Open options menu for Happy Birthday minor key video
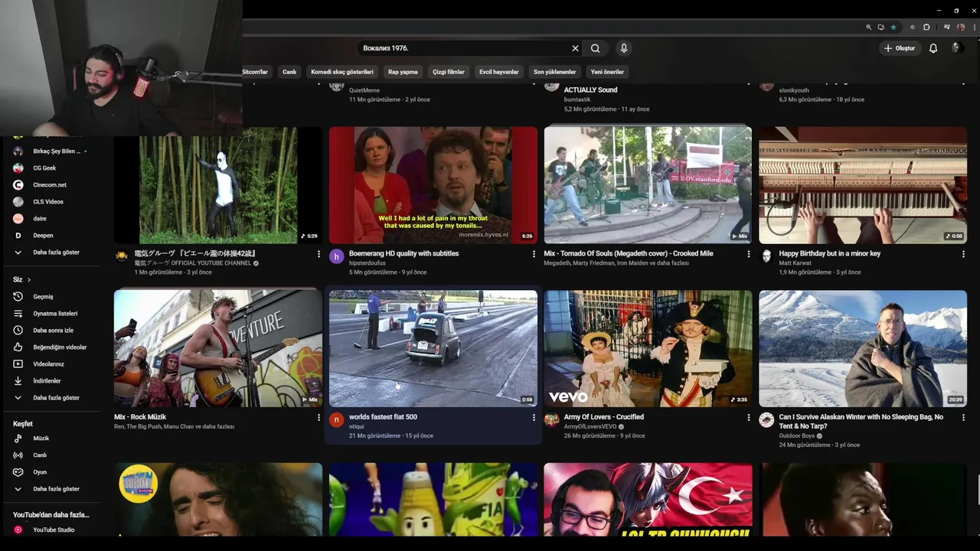 point(963,254)
